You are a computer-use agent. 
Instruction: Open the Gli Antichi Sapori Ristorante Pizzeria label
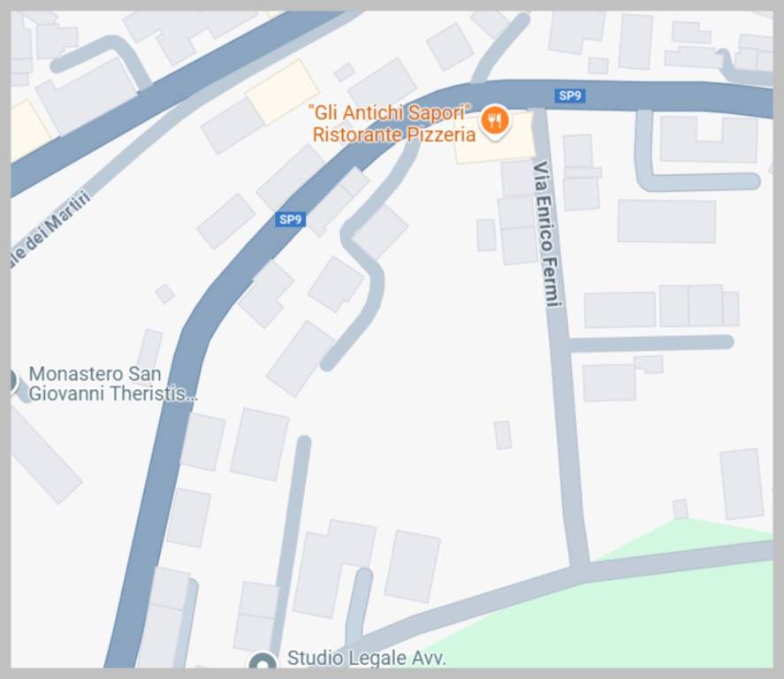click(392, 124)
